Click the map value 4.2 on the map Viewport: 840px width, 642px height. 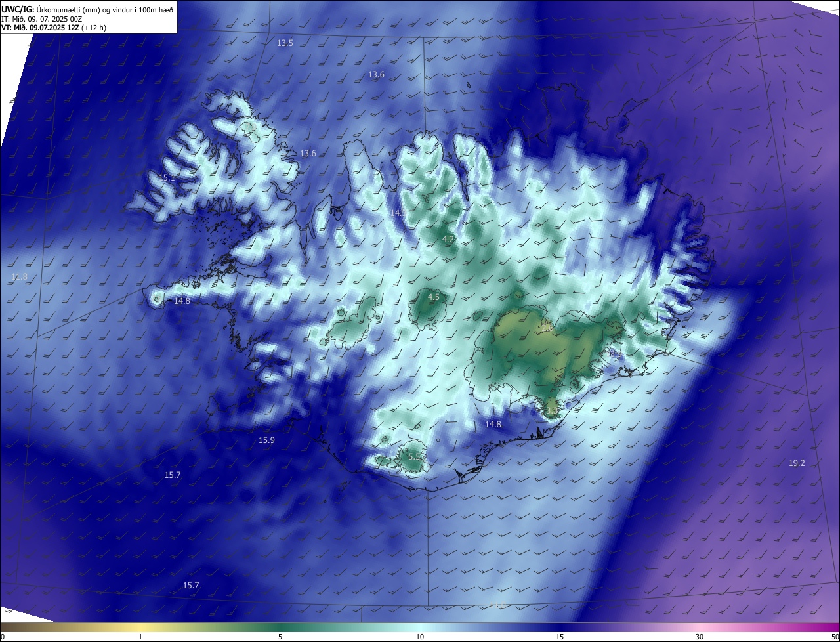(x=448, y=240)
